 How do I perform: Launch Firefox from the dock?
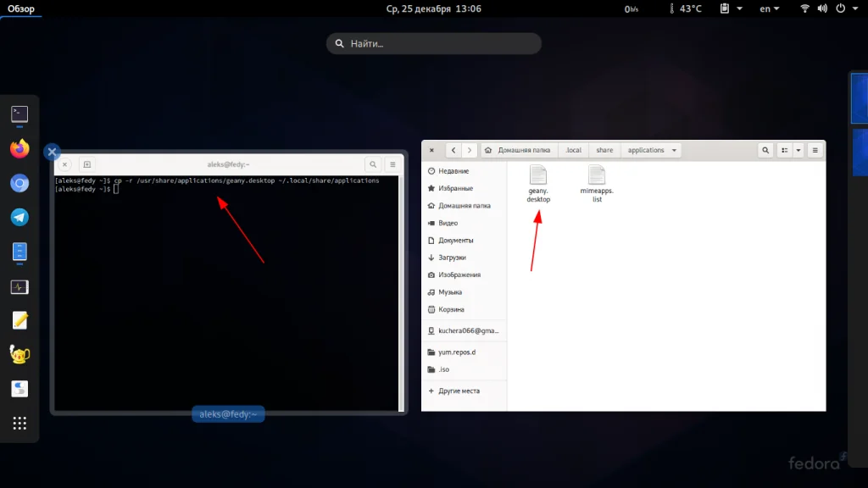pos(19,149)
